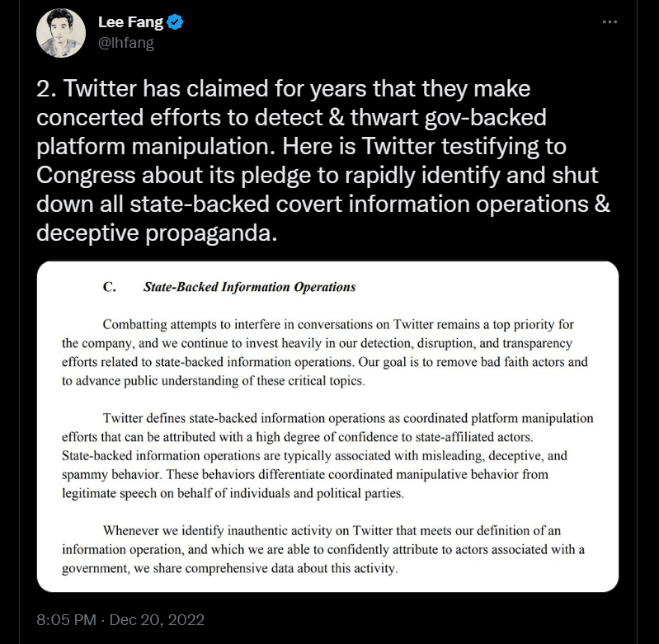The height and width of the screenshot is (644, 659).
Task: Click the paragraph starting "Whenever we identify"
Action: point(327,550)
